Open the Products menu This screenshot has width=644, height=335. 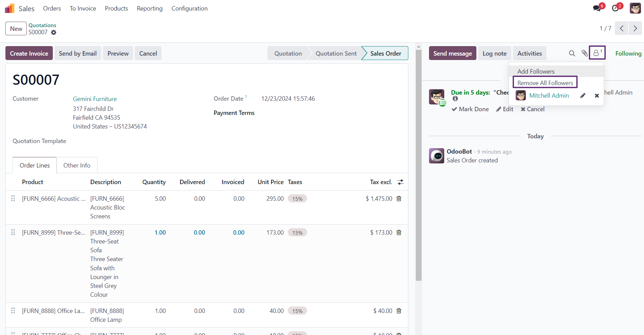116,8
